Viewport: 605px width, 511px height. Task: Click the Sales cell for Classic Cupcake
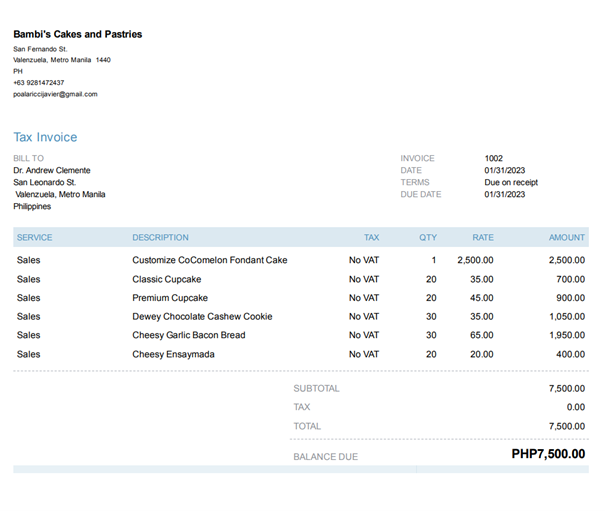(x=29, y=279)
